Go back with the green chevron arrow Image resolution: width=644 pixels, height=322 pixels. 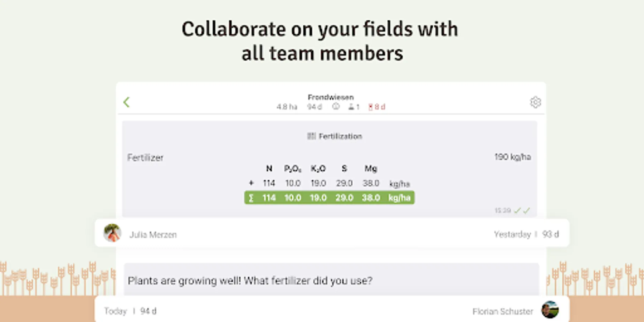(x=127, y=102)
